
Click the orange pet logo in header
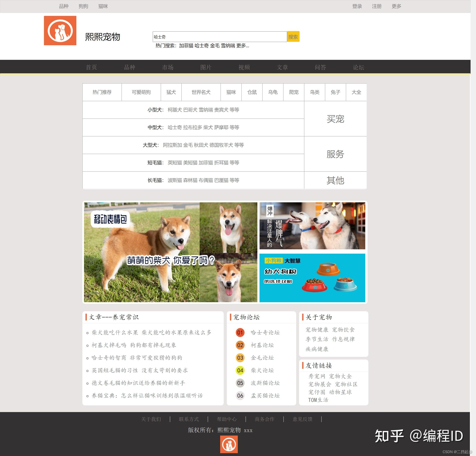[60, 31]
